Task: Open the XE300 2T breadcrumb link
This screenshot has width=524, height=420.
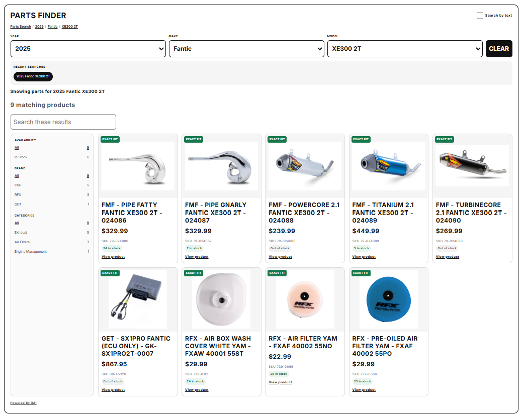Action: click(69, 26)
